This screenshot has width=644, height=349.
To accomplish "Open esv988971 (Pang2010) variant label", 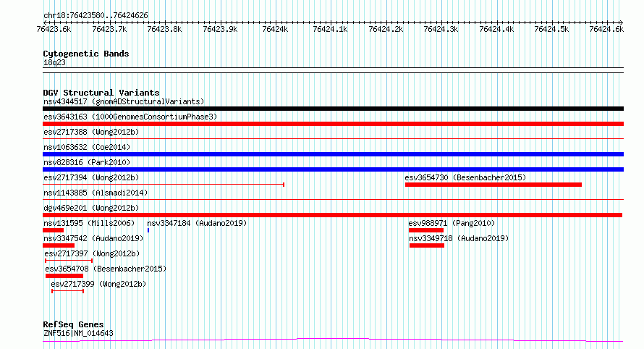I will coord(452,223).
